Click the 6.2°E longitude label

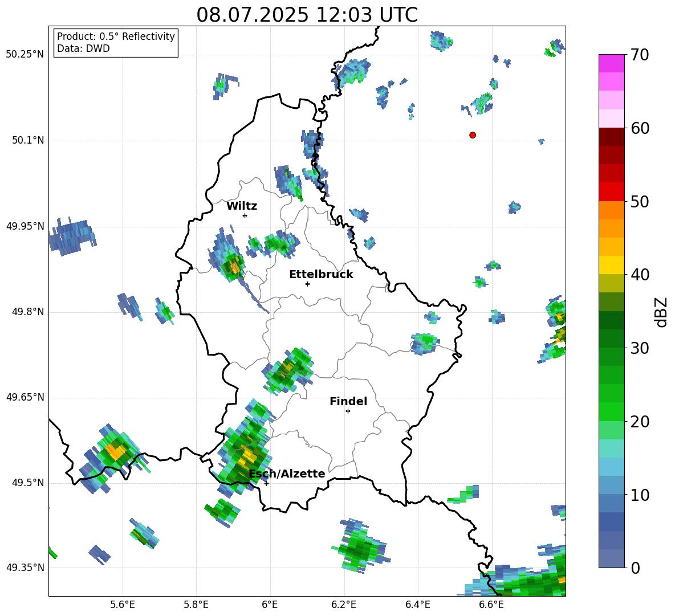(x=344, y=605)
